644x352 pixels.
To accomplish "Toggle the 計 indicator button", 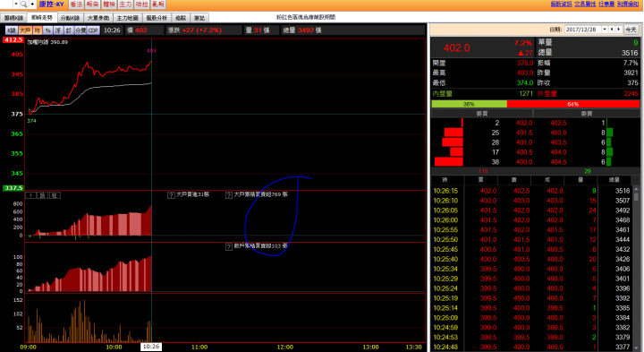I will coord(69,30).
